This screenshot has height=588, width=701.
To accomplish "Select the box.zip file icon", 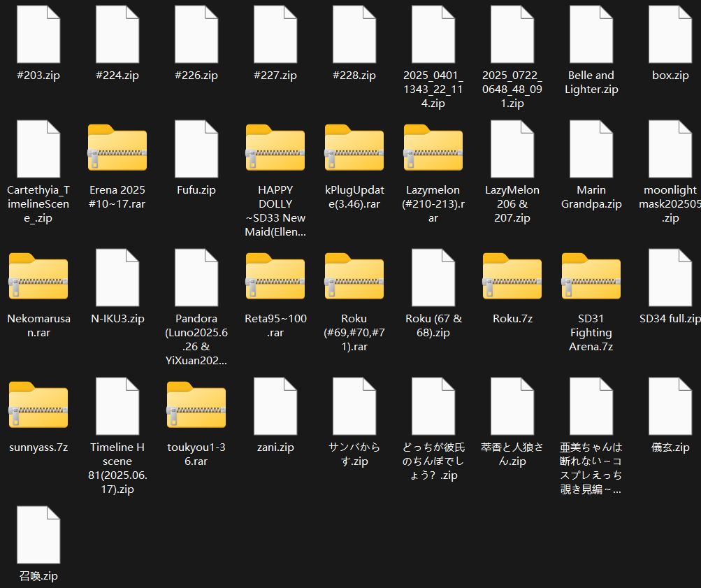I will click(x=670, y=35).
